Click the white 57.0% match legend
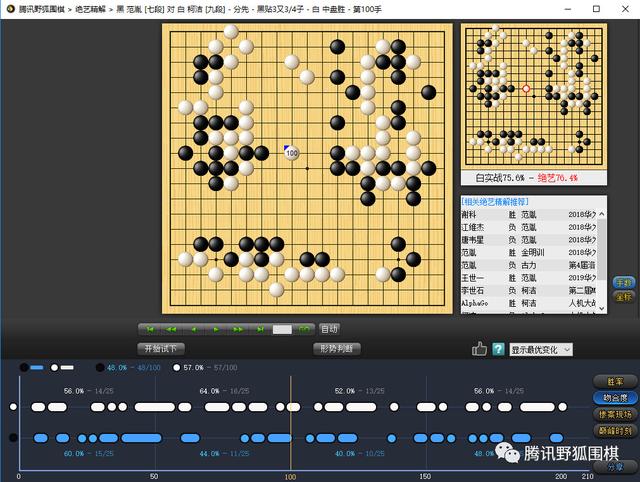640x482 pixels. 205,368
